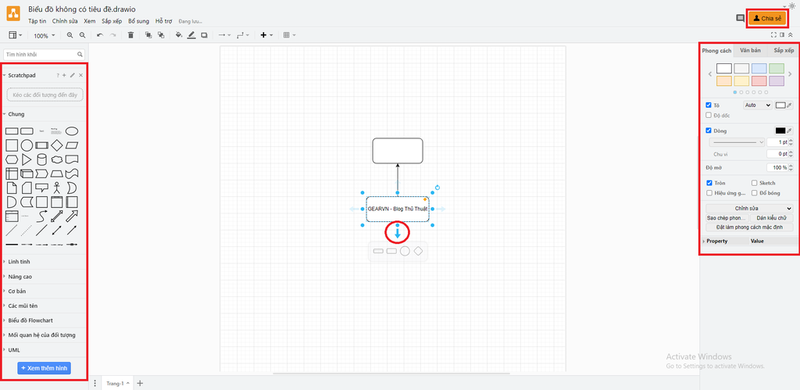Click the zoom in magnifier icon
Viewport: 800px width, 390px height.
pyautogui.click(x=70, y=35)
